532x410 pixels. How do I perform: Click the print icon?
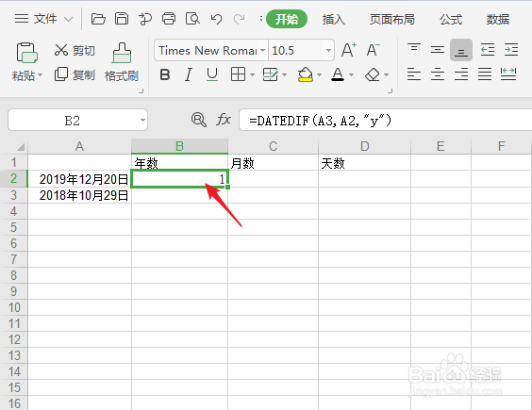169,19
